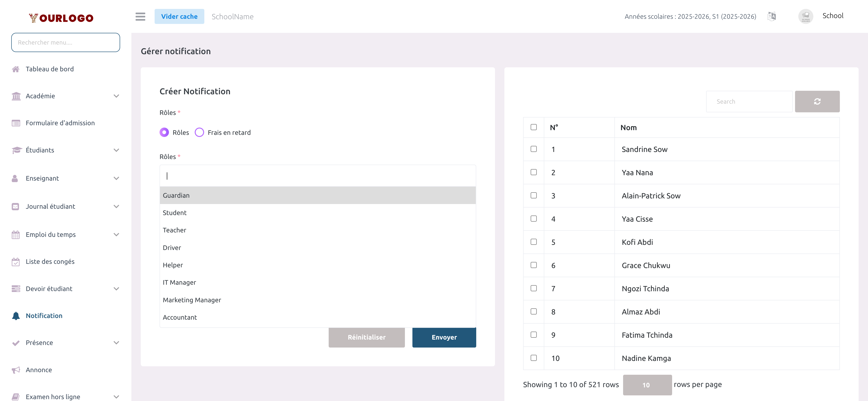Click the refresh table icon button
This screenshot has width=868, height=401.
click(x=817, y=101)
